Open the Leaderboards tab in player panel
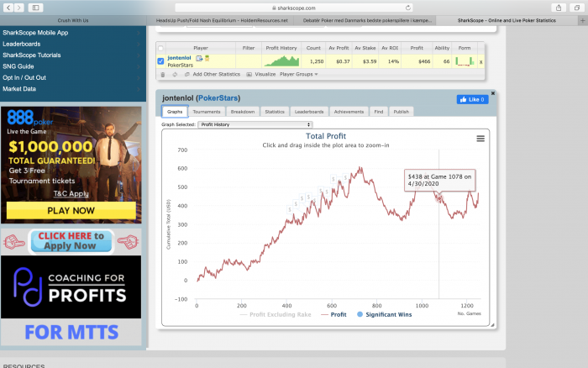Screen dimensions: 588x368 [309, 112]
